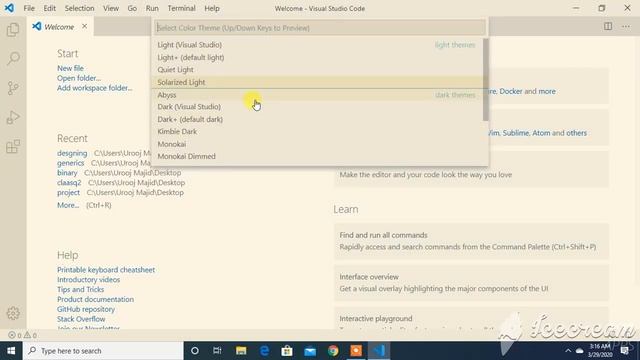This screenshot has height=360, width=640.
Task: Choose the Light+ (default light) theme
Action: tap(317, 57)
